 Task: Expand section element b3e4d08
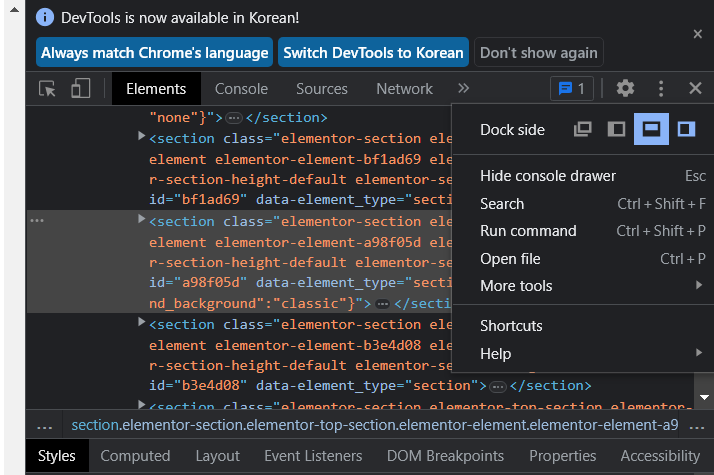point(141,322)
